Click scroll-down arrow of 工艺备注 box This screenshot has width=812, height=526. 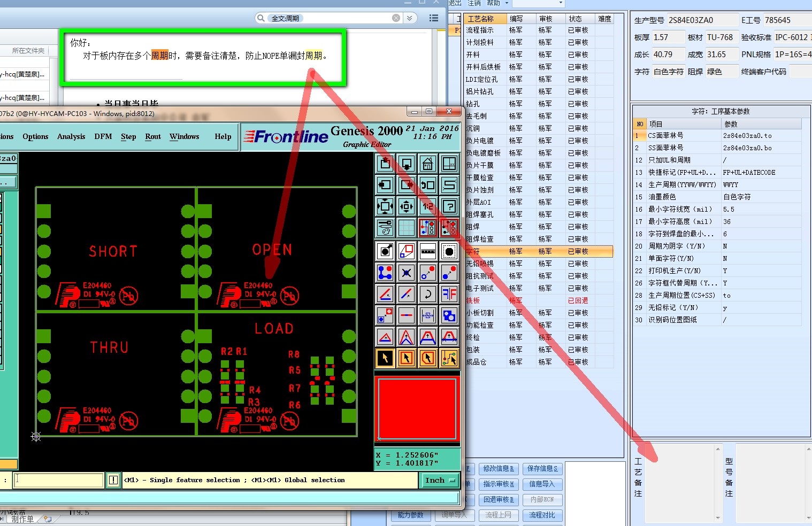click(x=718, y=517)
